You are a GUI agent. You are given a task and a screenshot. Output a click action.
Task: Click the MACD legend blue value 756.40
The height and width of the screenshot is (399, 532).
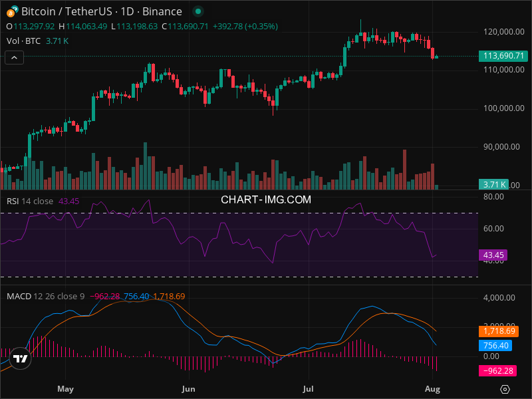tap(136, 296)
